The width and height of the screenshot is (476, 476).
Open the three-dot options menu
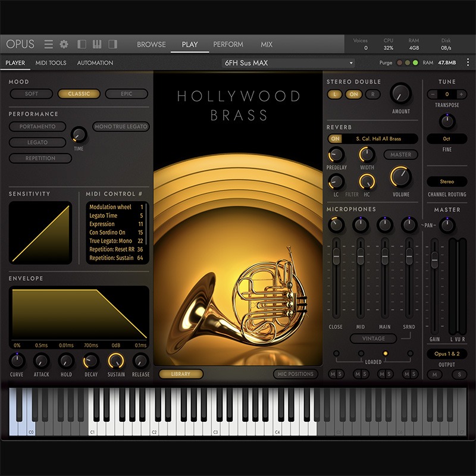468,62
